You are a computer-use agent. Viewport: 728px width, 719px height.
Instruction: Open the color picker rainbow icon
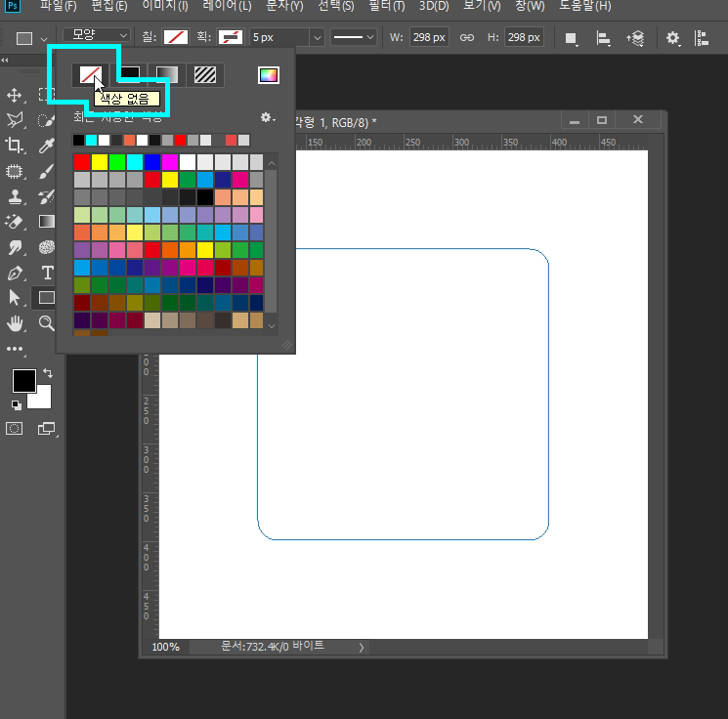pyautogui.click(x=269, y=75)
